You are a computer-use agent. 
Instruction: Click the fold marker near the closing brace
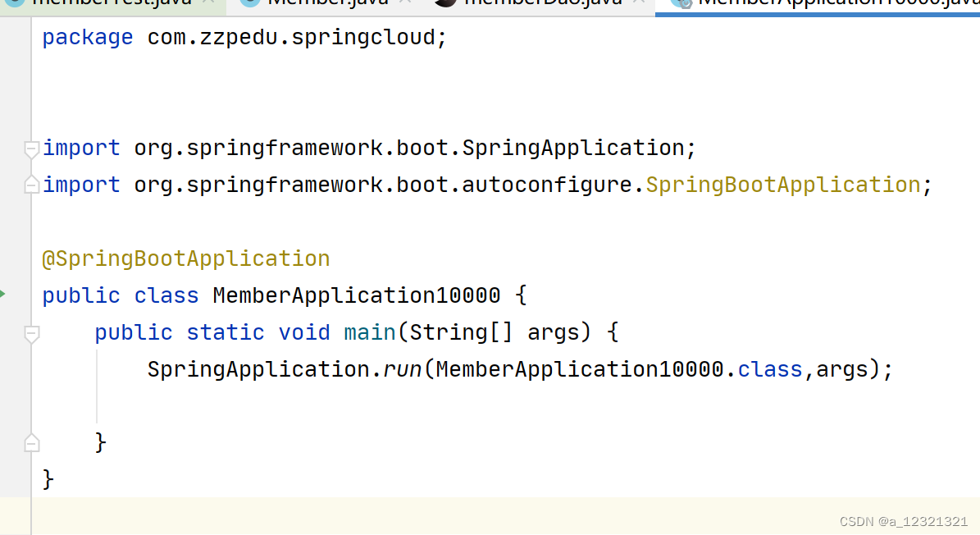(x=31, y=442)
